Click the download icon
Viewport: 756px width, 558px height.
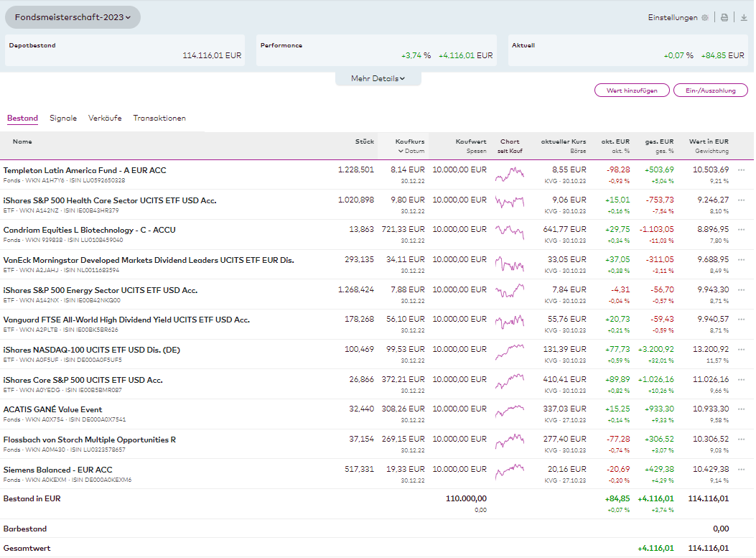[x=744, y=18]
